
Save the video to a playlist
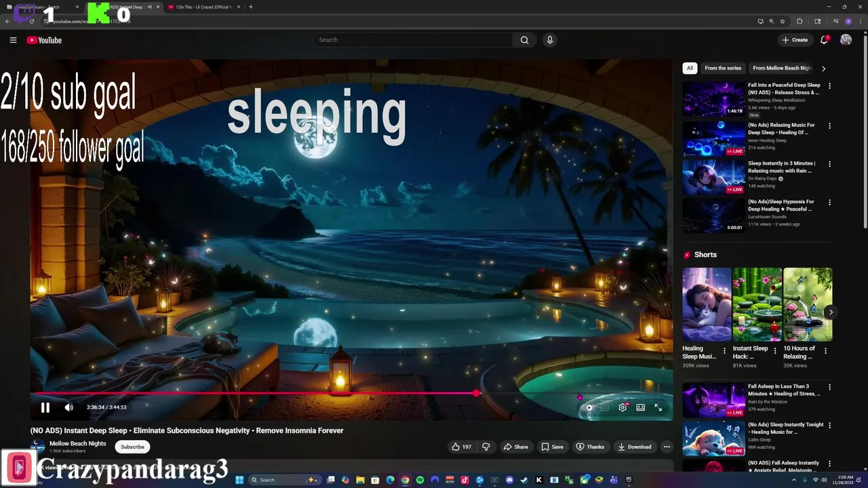point(552,447)
